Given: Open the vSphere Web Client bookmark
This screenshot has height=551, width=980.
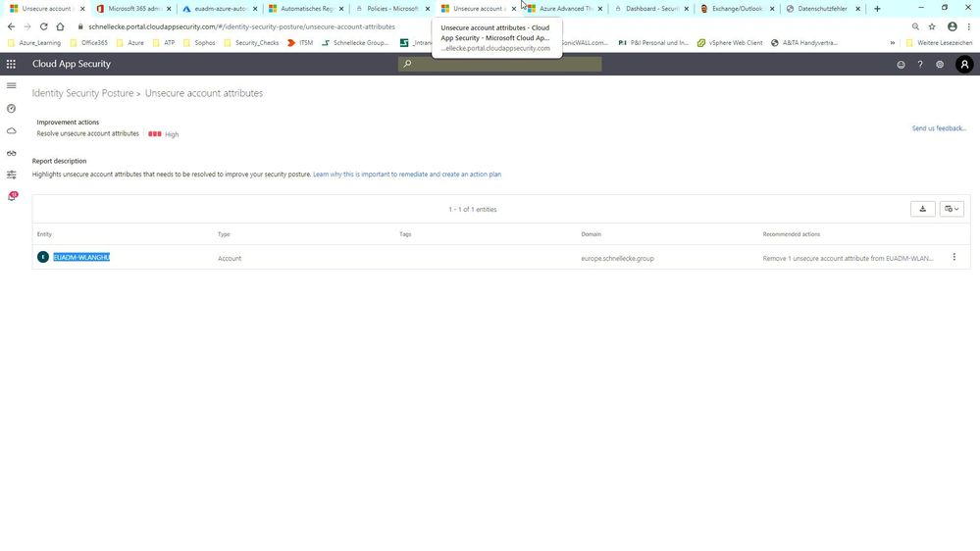Looking at the screenshot, I should (x=730, y=43).
